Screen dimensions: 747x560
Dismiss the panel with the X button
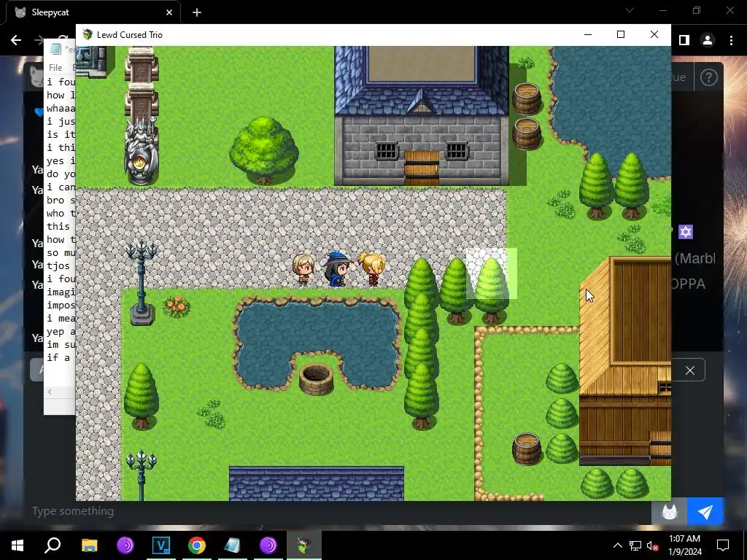[690, 370]
